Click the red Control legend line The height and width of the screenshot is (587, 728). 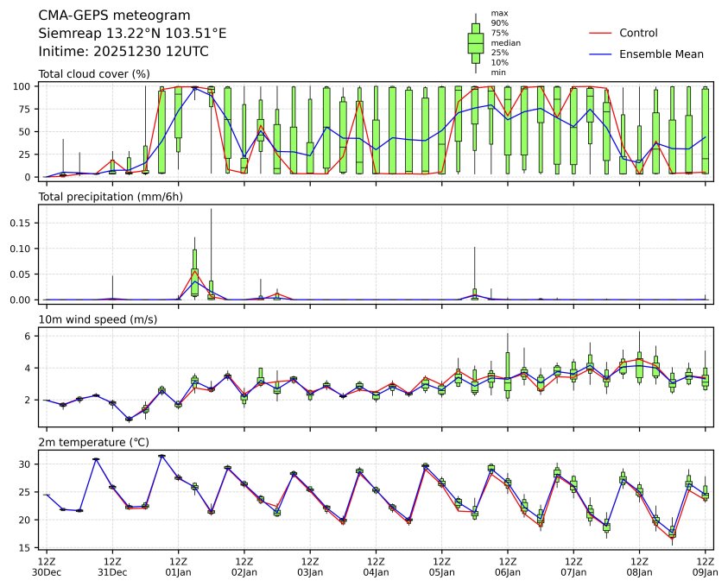click(x=599, y=33)
